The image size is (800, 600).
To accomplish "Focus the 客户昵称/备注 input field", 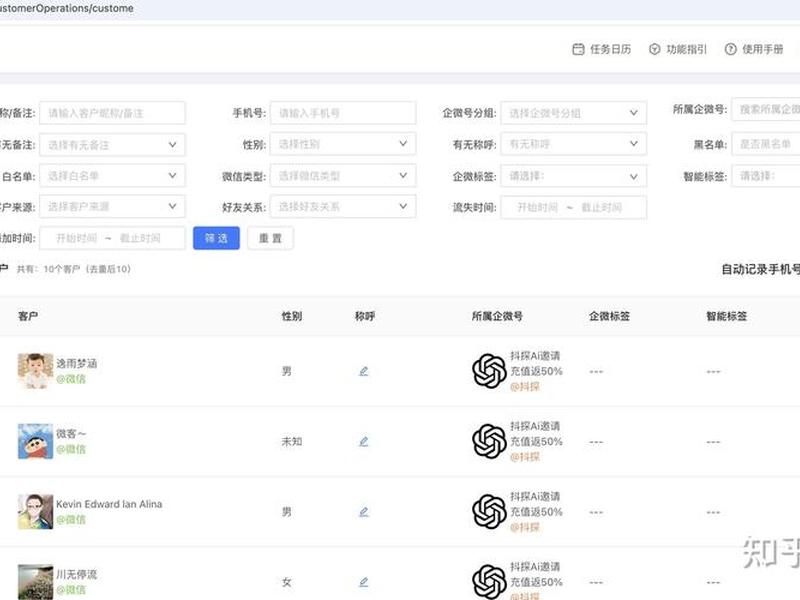I will coord(112,113).
